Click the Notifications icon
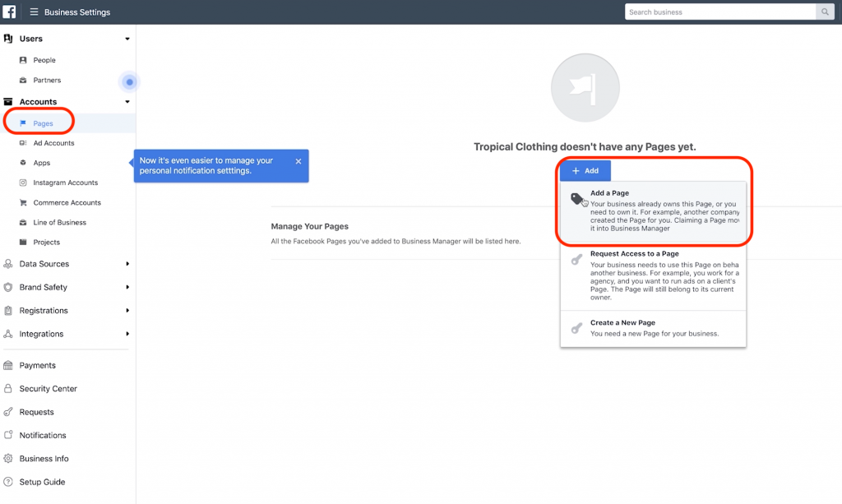This screenshot has height=504, width=842. coord(8,435)
